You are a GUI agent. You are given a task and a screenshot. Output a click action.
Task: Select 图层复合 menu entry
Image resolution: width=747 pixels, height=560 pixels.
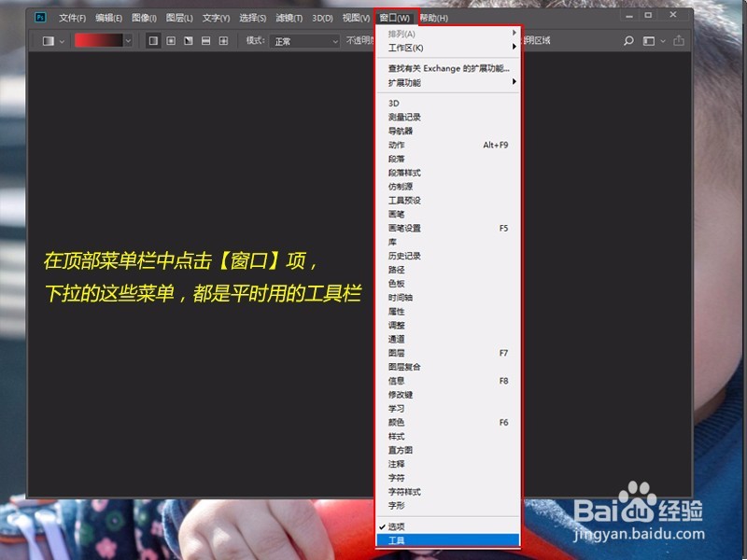448,367
